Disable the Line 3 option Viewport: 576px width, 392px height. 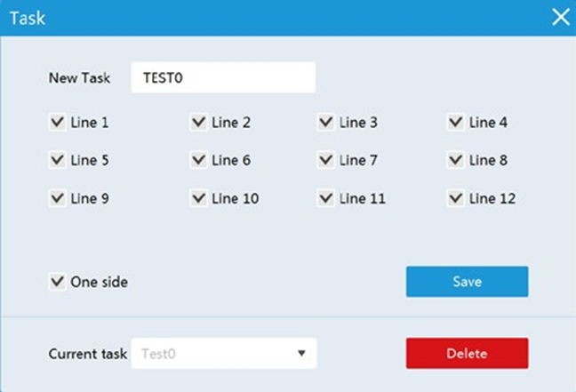[326, 123]
